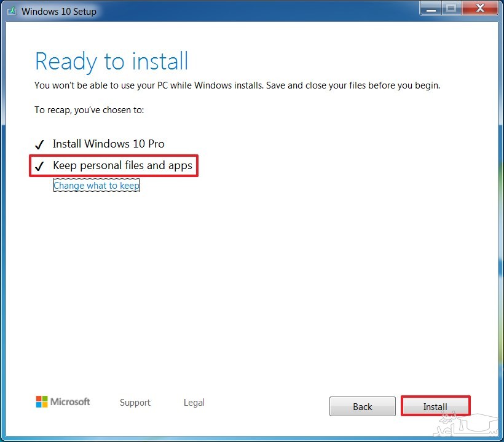The image size is (504, 442).
Task: Close the Windows 10 Setup window
Action: pyautogui.click(x=479, y=8)
